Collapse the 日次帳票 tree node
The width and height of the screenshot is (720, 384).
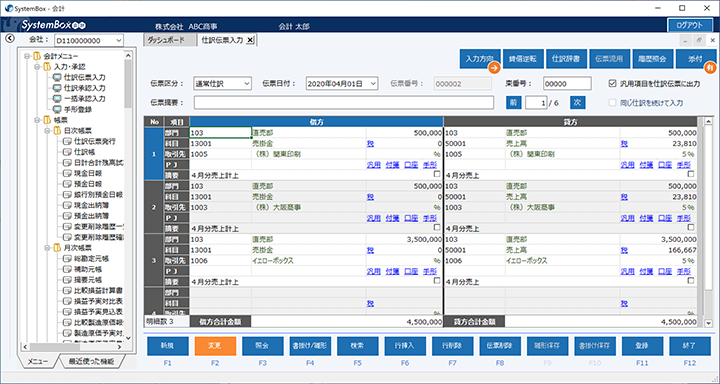(47, 130)
